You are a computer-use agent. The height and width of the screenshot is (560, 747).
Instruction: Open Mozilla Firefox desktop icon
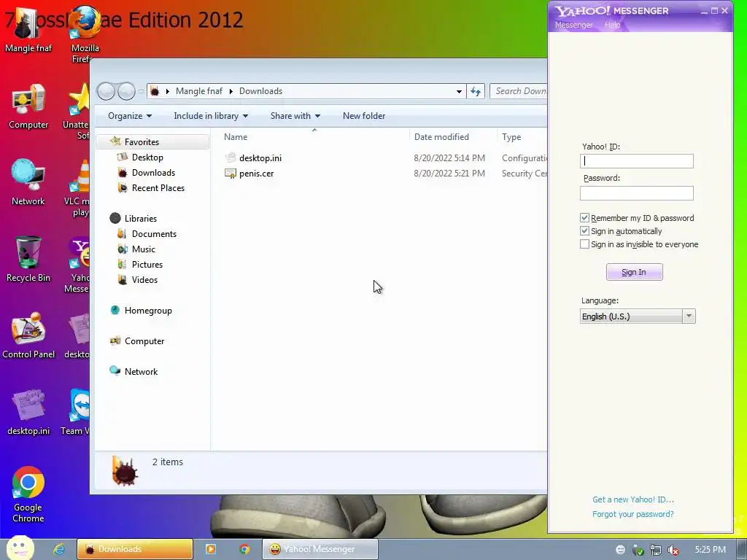(85, 34)
